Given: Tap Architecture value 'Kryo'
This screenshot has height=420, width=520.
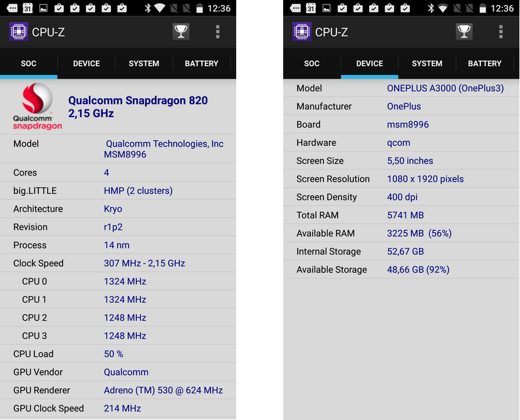Looking at the screenshot, I should 113,209.
